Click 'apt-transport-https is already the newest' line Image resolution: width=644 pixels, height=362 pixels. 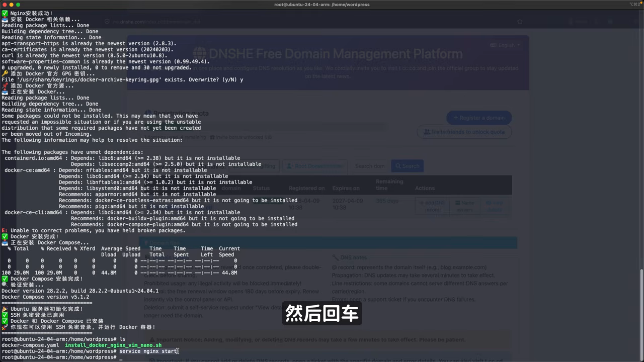point(89,43)
